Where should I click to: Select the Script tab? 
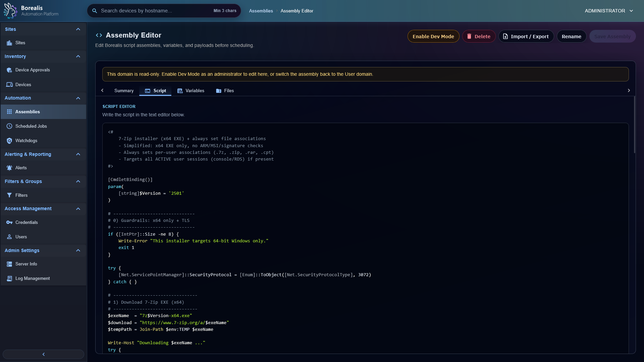(155, 91)
